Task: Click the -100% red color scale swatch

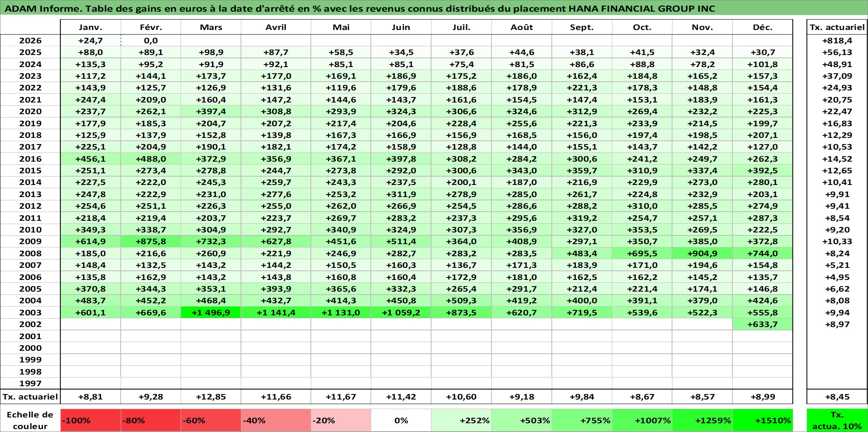Action: pyautogui.click(x=90, y=420)
